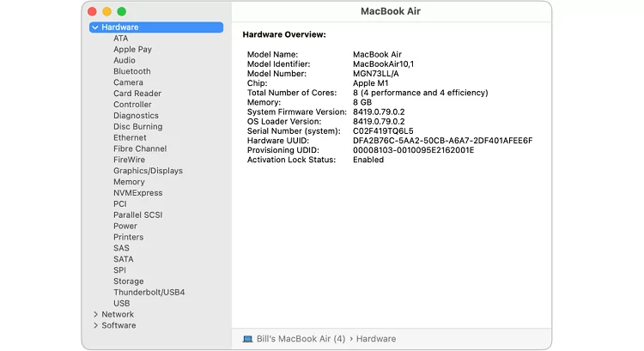This screenshot has height=351, width=644.
Task: Select Network in the sidebar
Action: coord(118,314)
